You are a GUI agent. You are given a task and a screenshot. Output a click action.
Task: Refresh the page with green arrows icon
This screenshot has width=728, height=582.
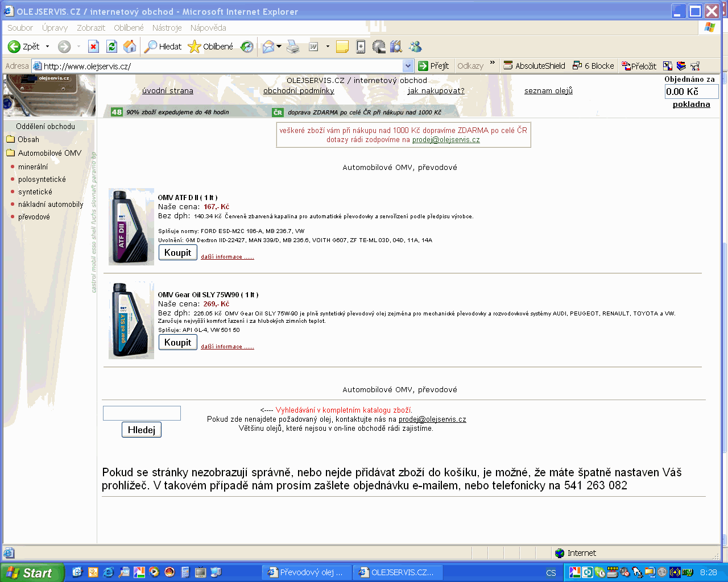[112, 47]
